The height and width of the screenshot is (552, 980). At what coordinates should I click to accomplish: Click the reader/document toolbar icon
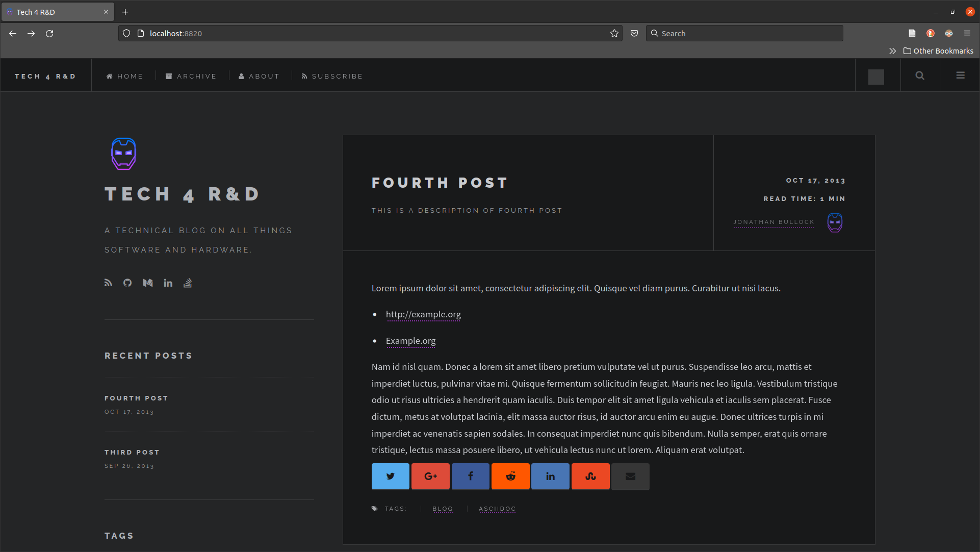[912, 33]
